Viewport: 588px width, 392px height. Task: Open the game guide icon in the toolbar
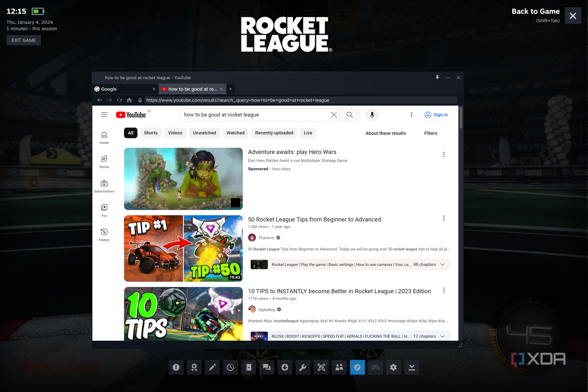[x=248, y=367]
